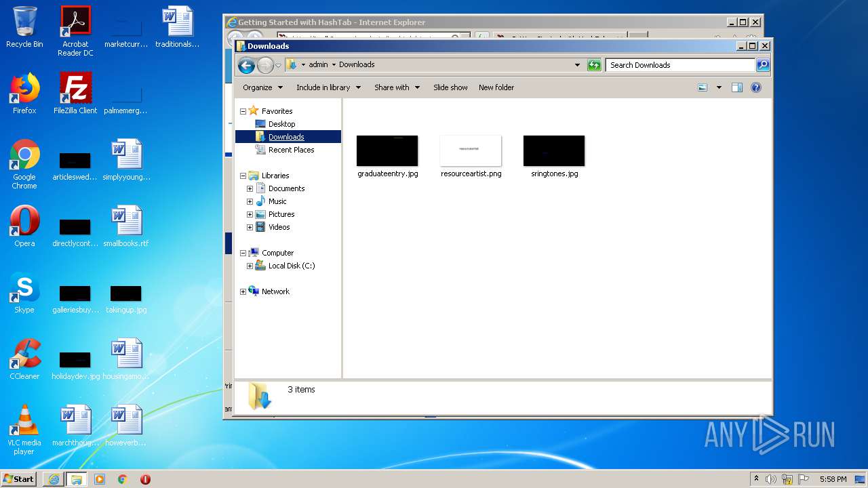This screenshot has width=868, height=488.
Task: Open the Share with dropdown
Action: [397, 87]
